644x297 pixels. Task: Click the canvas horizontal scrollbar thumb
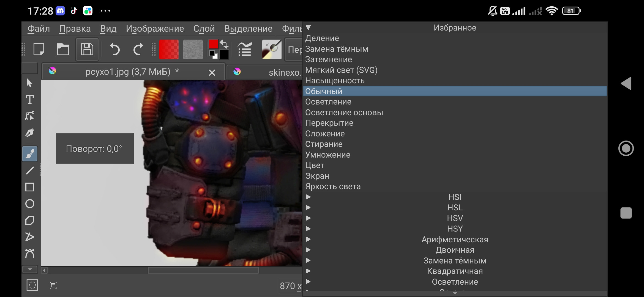(x=203, y=270)
